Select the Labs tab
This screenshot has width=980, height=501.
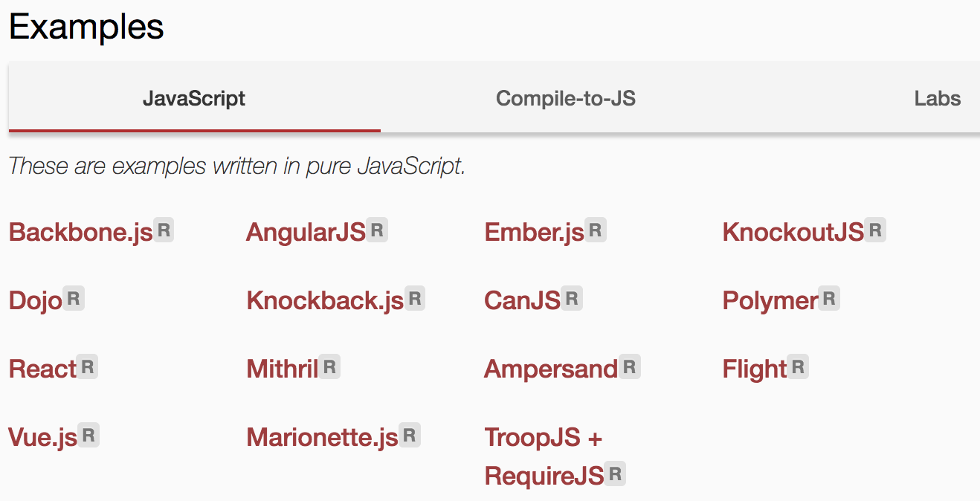click(x=938, y=97)
